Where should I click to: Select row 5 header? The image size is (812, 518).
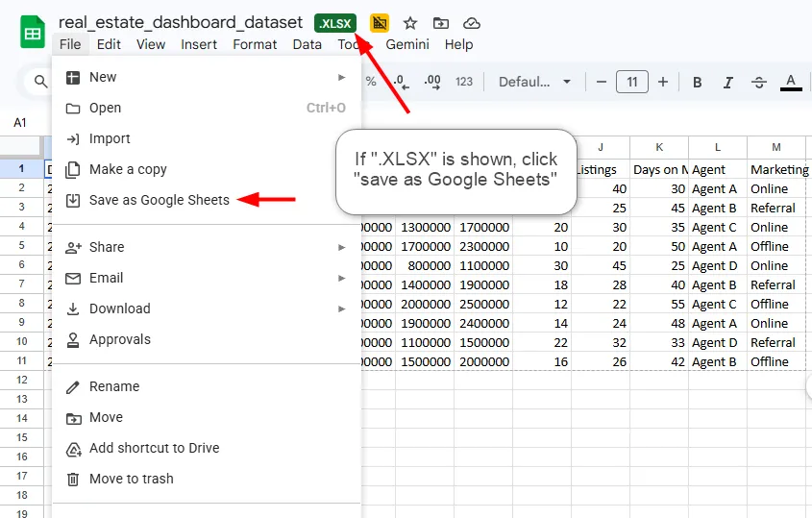22,245
